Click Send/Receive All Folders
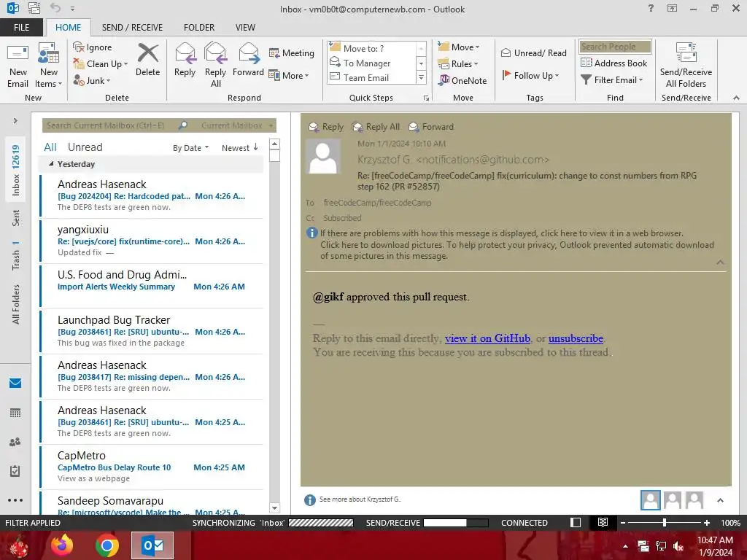The image size is (747, 560). (x=686, y=66)
